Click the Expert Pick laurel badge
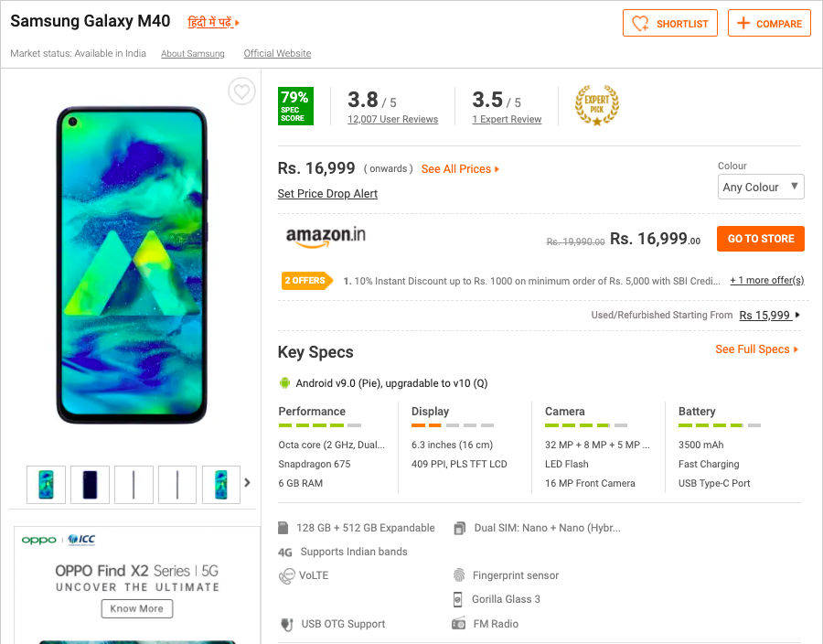This screenshot has width=823, height=644. [x=596, y=105]
